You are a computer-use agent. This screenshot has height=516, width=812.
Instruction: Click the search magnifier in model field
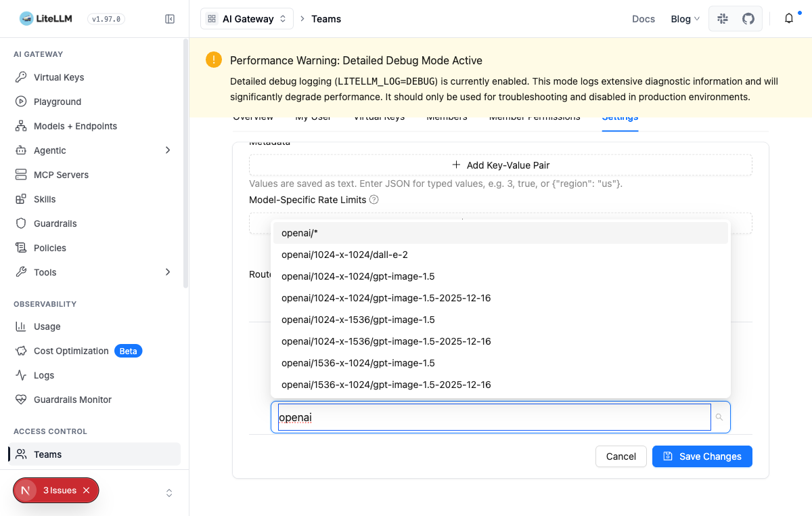719,417
